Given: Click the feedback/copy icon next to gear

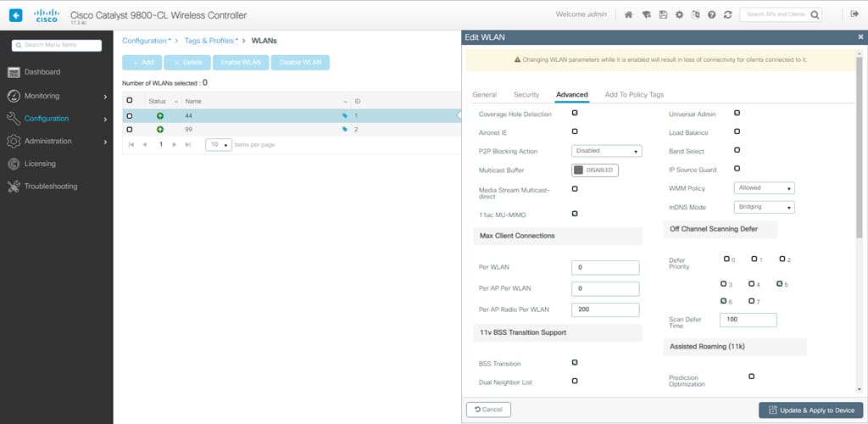Looking at the screenshot, I should click(x=696, y=15).
